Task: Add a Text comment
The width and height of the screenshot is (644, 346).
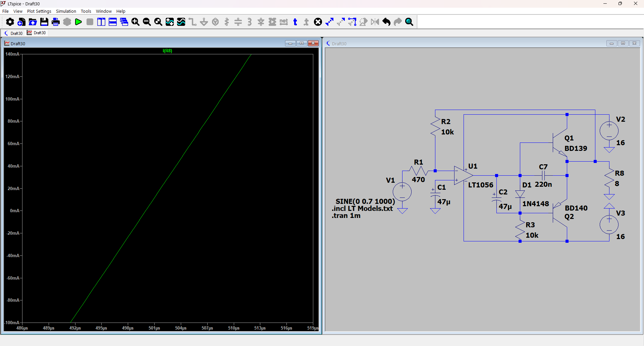Action: (x=295, y=22)
